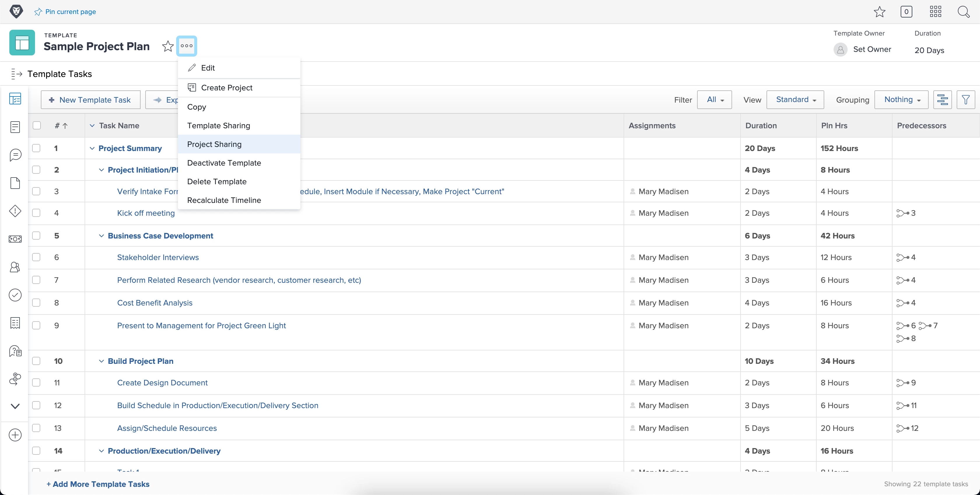Viewport: 980px width, 495px height.
Task: Select Delete Template menu entry
Action: tap(217, 181)
